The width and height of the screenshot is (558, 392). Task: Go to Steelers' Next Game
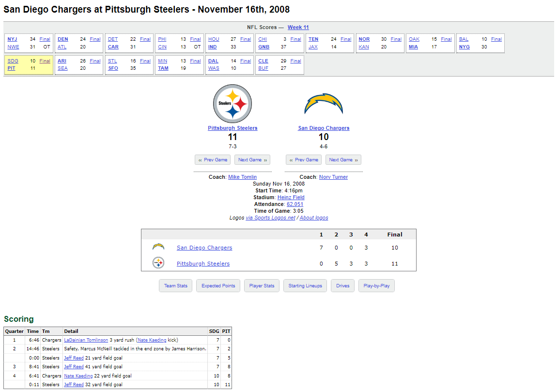coord(252,160)
